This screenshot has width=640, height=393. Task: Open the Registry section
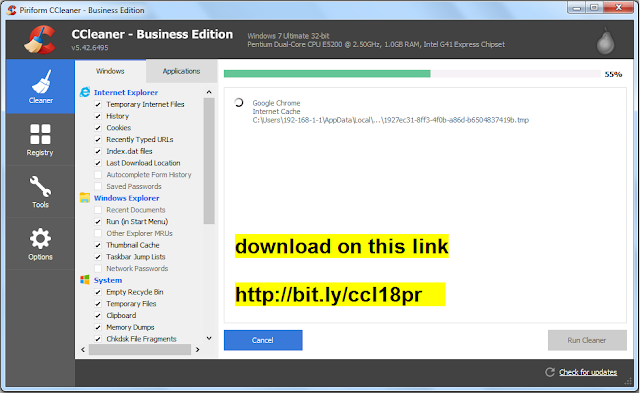(40, 140)
